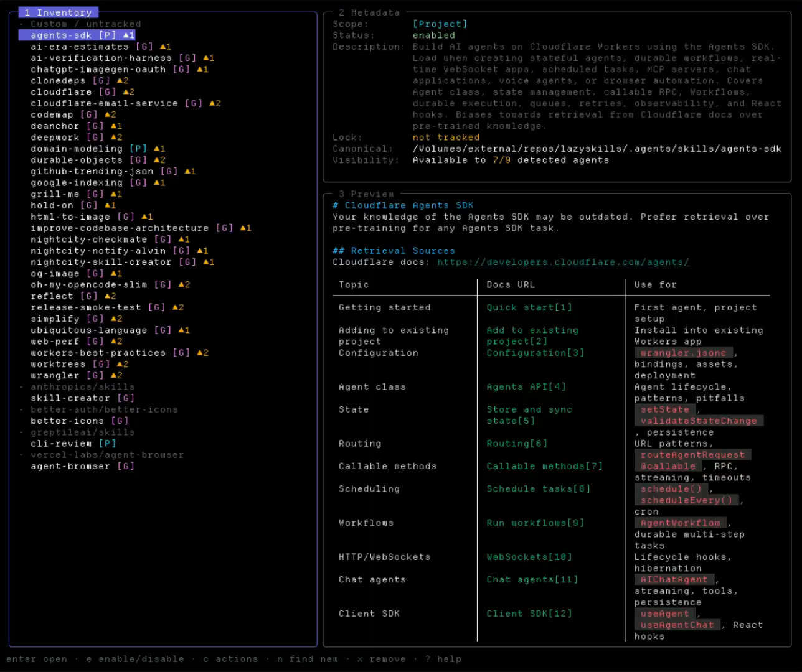This screenshot has width=802, height=672.
Task: Select durable-objects entry
Action: point(98,160)
